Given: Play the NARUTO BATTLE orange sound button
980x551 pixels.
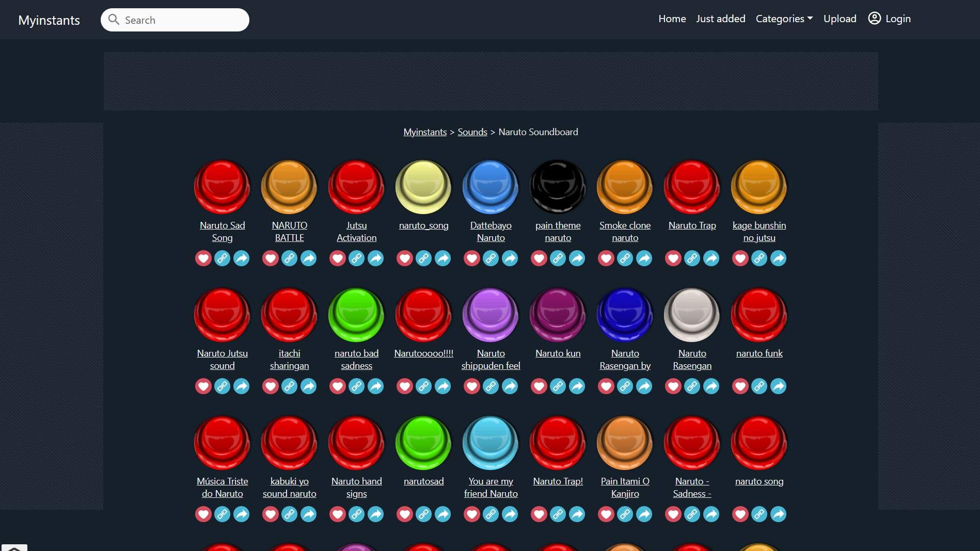Looking at the screenshot, I should point(289,187).
